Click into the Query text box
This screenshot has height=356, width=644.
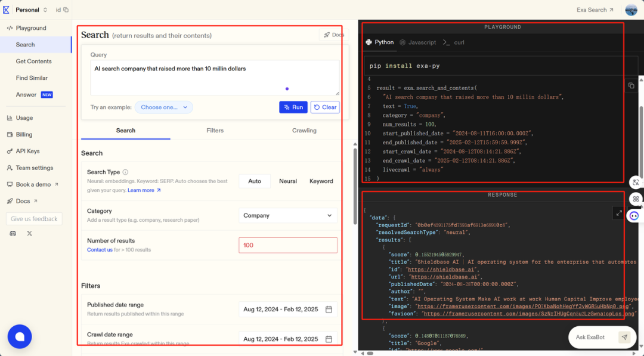coord(215,78)
